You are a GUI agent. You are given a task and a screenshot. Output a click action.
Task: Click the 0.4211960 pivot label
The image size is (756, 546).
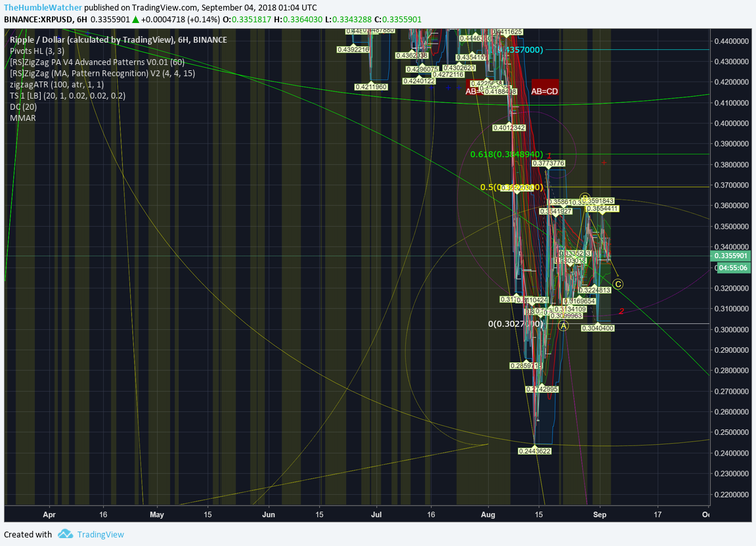point(370,87)
